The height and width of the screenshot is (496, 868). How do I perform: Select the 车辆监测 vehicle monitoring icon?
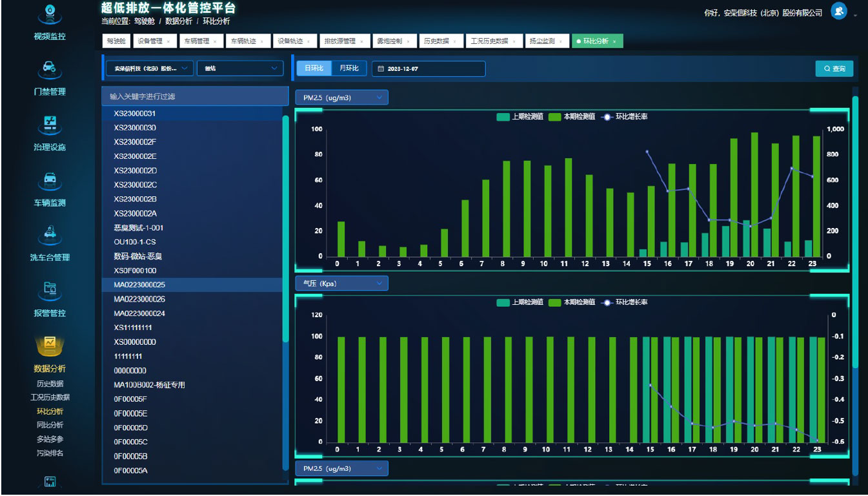[x=50, y=179]
